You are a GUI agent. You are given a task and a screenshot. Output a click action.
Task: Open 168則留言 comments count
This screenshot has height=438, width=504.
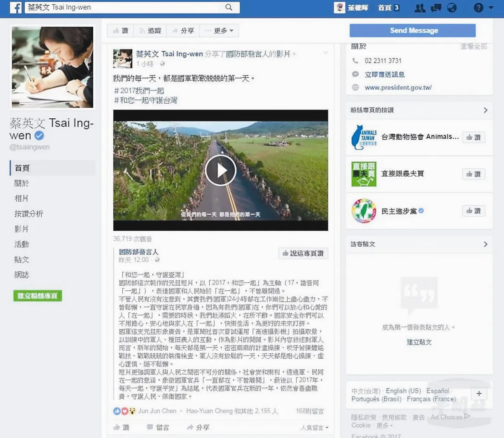(x=310, y=411)
